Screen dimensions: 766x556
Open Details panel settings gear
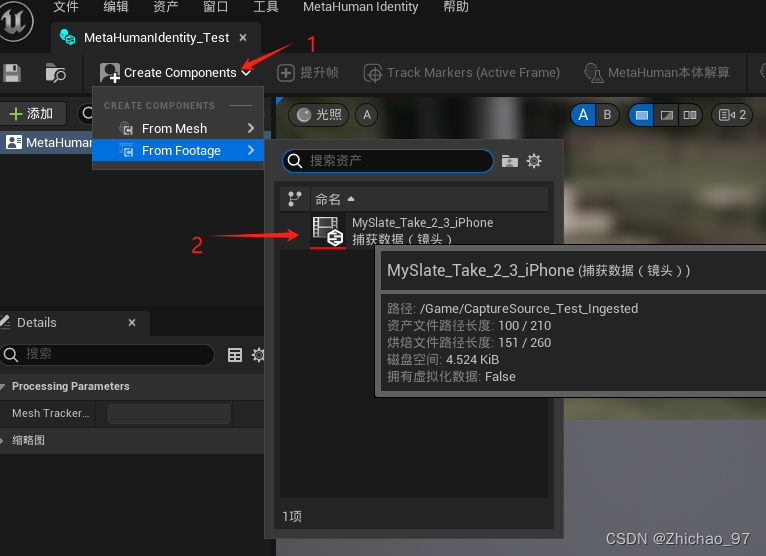click(x=258, y=355)
